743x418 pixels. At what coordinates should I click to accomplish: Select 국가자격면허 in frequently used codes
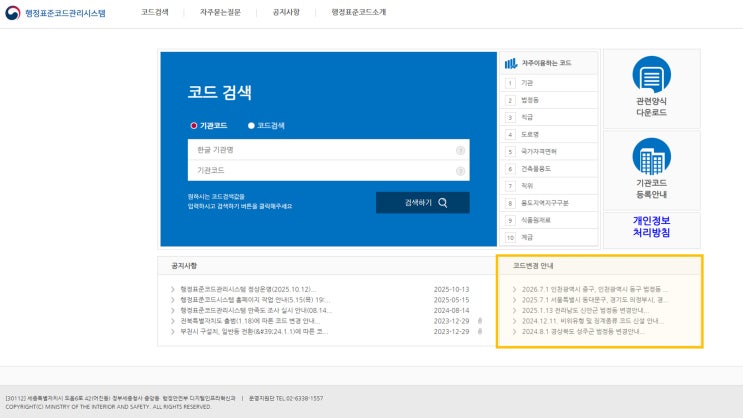pyautogui.click(x=539, y=152)
